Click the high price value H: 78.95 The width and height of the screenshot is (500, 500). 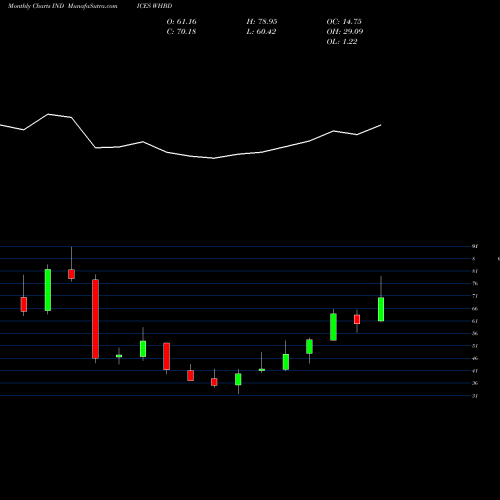(x=262, y=22)
